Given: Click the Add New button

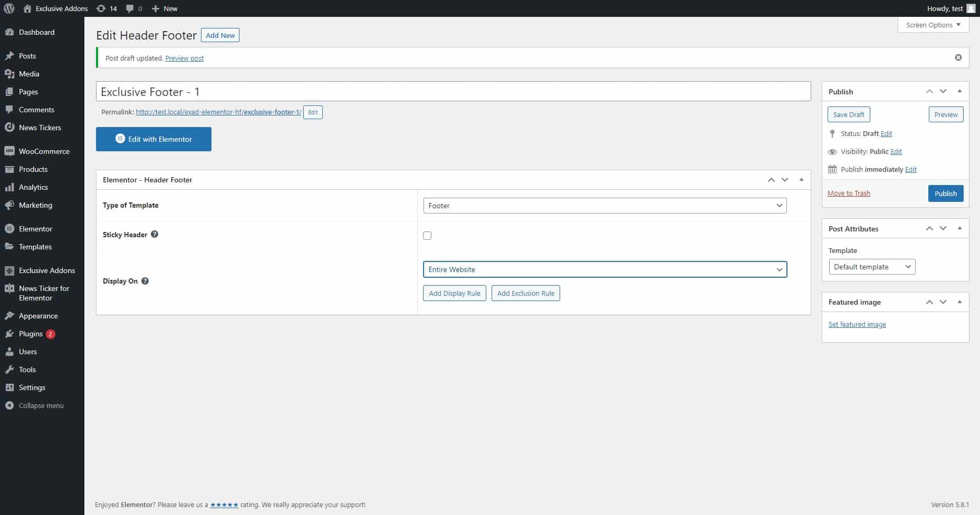Looking at the screenshot, I should (x=220, y=35).
